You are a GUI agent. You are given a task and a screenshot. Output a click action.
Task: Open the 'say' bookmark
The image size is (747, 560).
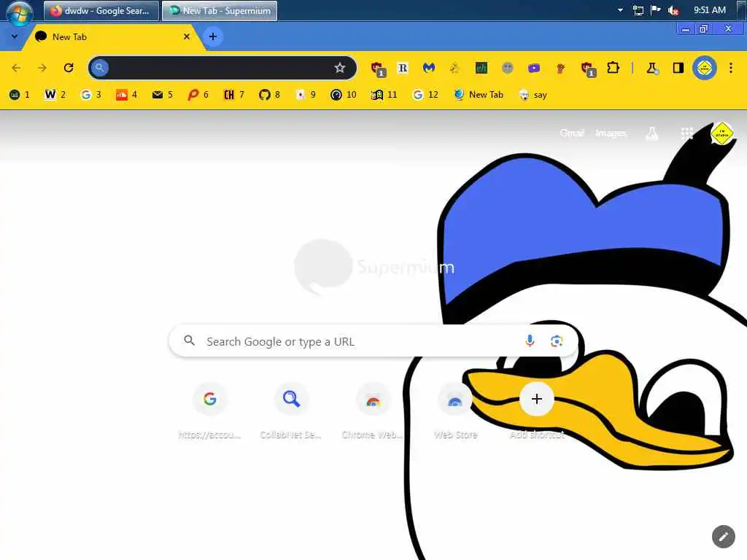click(x=533, y=95)
